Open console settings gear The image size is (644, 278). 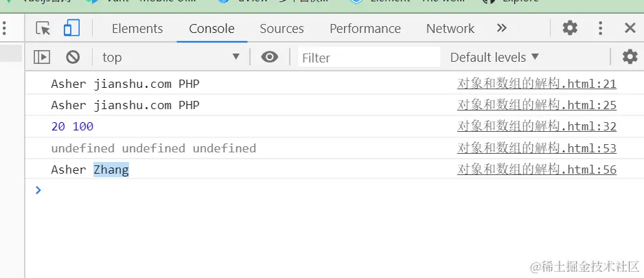pyautogui.click(x=630, y=57)
